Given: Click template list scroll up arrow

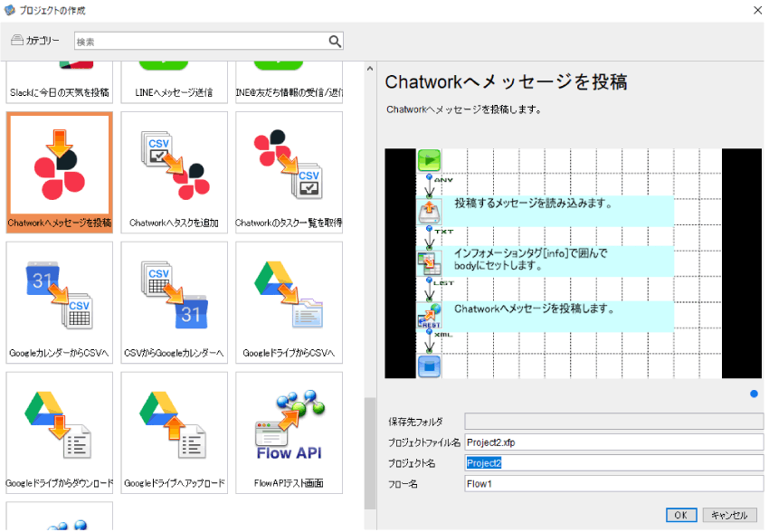Looking at the screenshot, I should pos(370,69).
